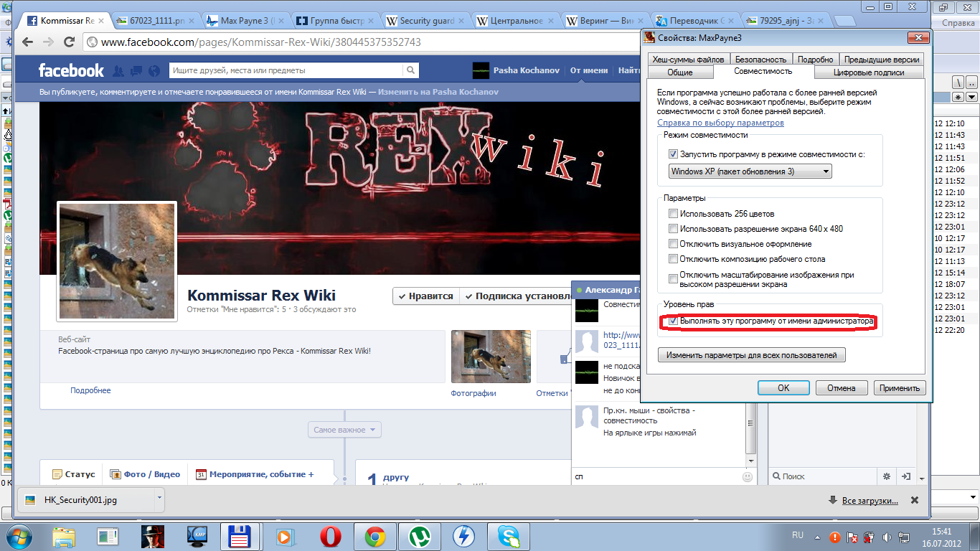Reload the Facebook page
980x551 pixels.
[x=70, y=42]
